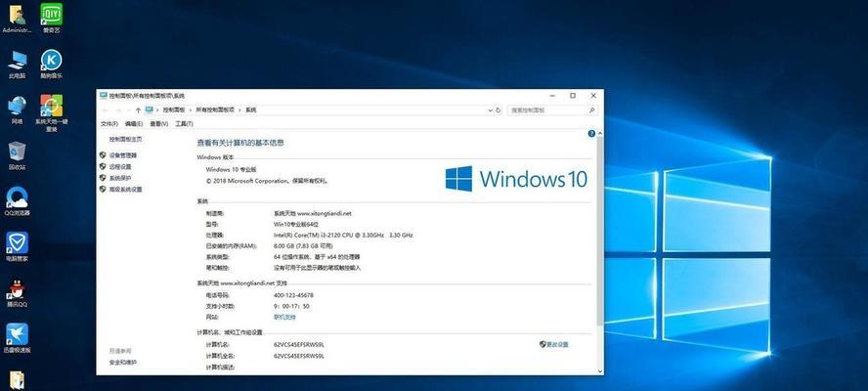868x391 pixels.
Task: Click the RAM value '8.00 GB (7.83 GB 可用)'
Action: click(303, 246)
